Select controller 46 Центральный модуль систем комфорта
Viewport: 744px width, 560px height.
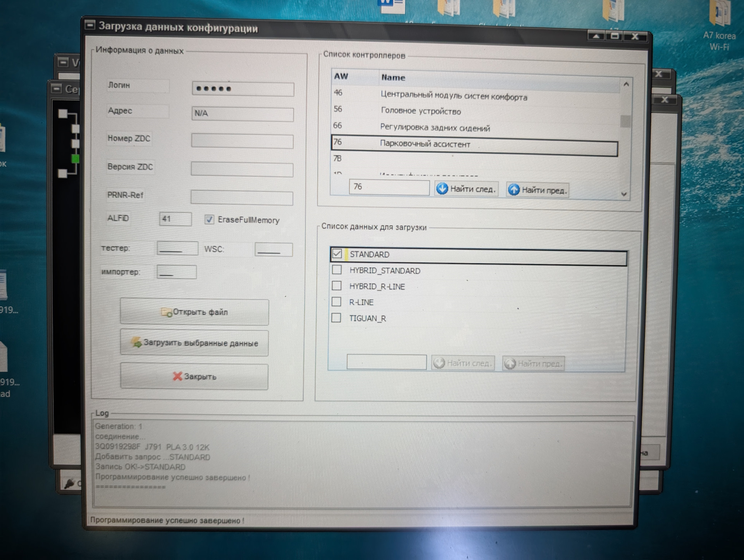pos(453,96)
